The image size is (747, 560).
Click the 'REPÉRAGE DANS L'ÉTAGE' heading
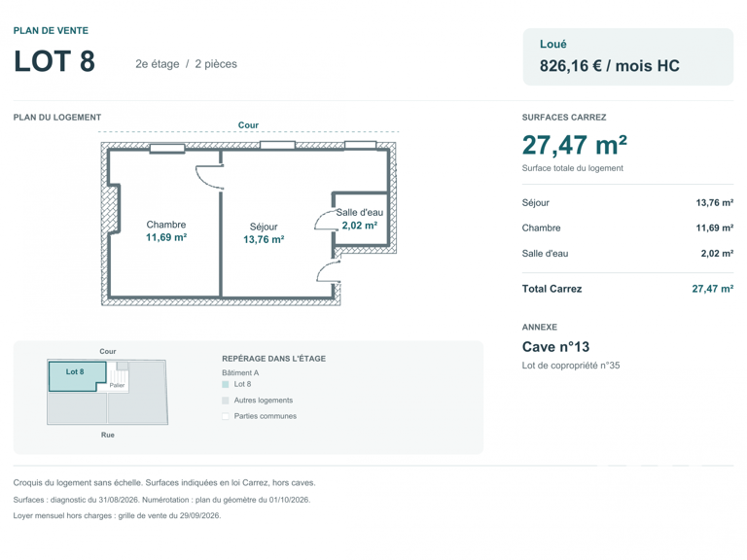(274, 359)
